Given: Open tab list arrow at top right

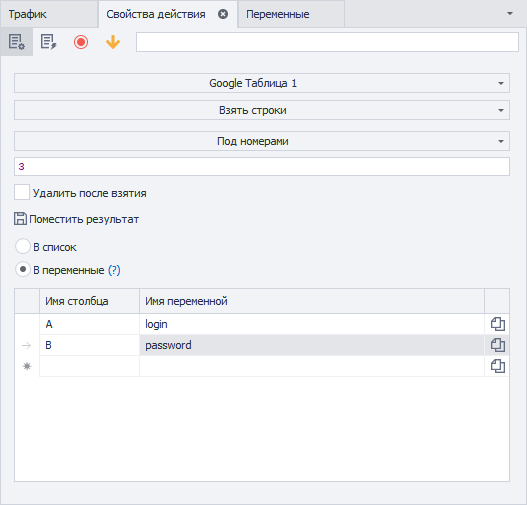Looking at the screenshot, I should [510, 14].
